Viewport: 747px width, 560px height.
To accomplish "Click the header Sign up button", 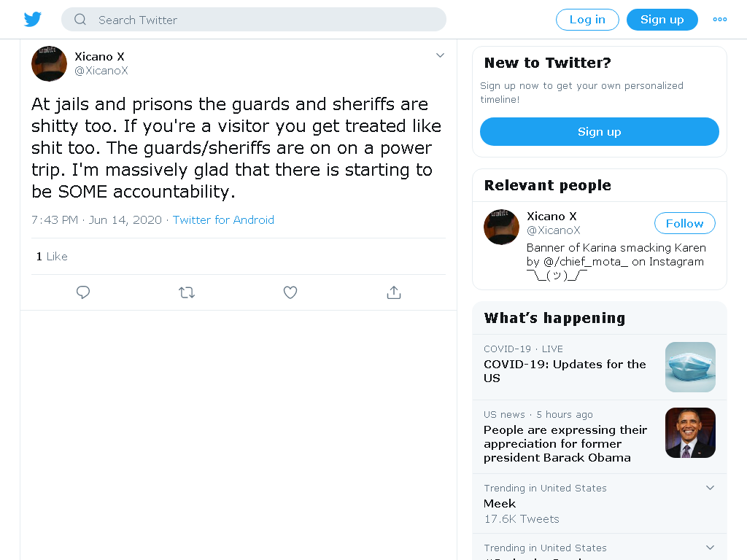I will pos(662,20).
